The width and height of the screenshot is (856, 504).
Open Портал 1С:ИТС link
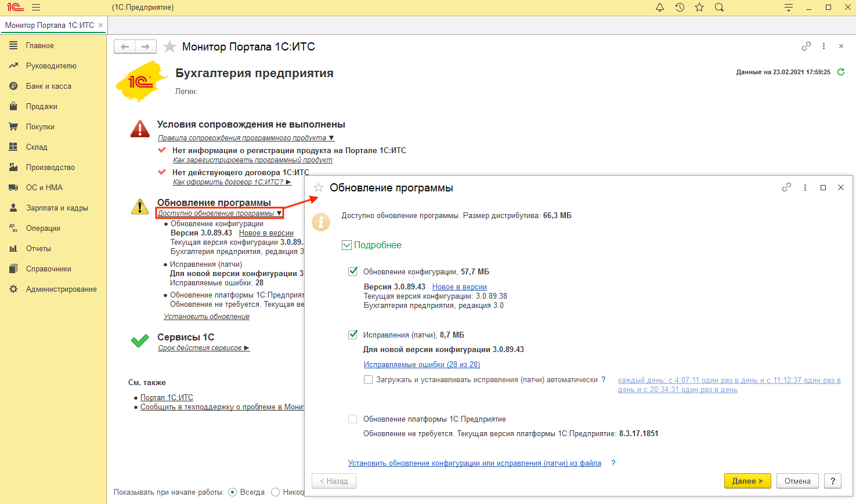point(167,397)
